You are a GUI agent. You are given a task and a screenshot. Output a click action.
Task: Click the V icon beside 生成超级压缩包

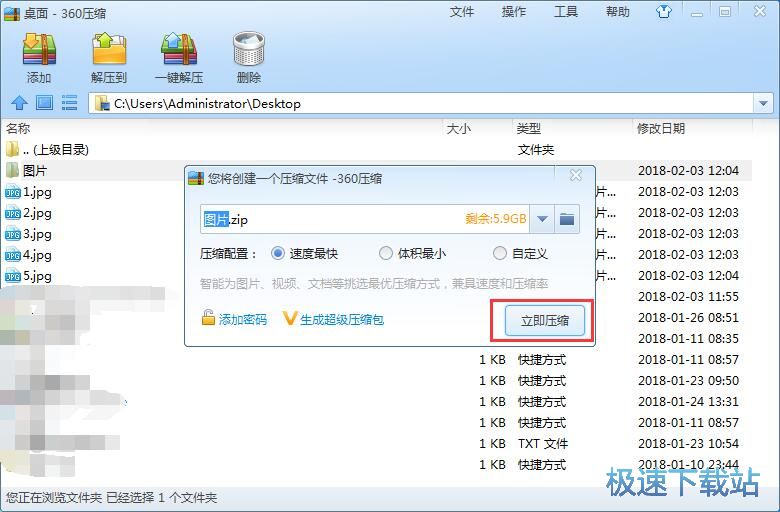[290, 318]
